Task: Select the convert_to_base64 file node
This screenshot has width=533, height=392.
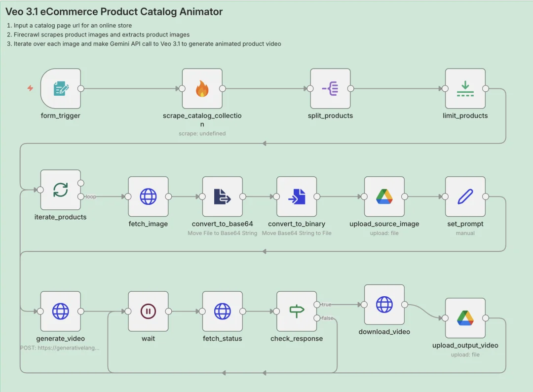Action: pos(222,196)
